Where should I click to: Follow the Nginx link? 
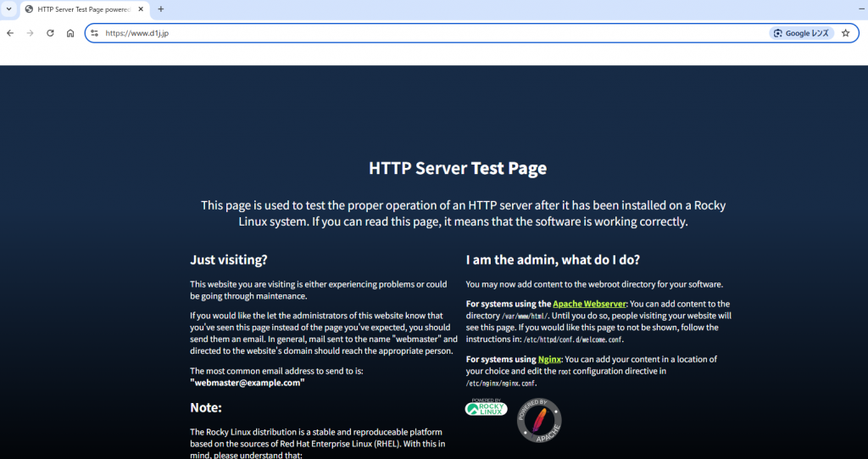(x=549, y=360)
